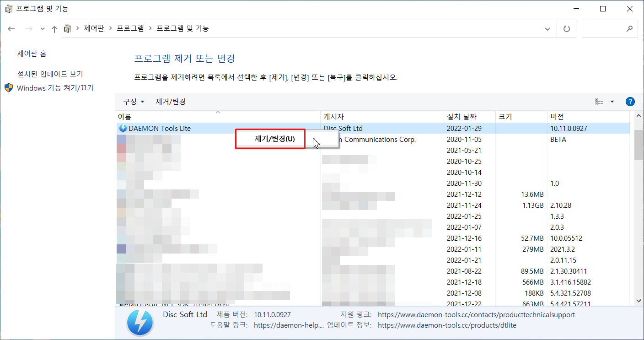The width and height of the screenshot is (644, 340).
Task: Open recent locations dropdown arrow
Action: coord(43,29)
